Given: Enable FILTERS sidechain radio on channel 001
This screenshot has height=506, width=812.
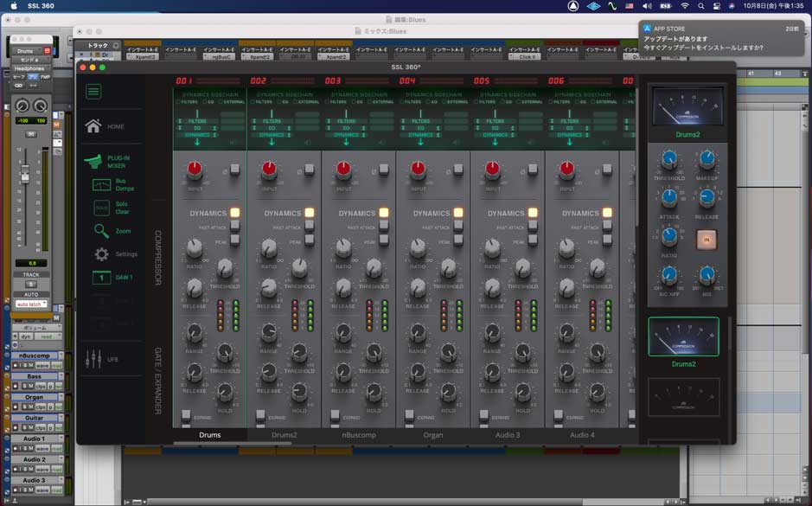Looking at the screenshot, I should (x=178, y=102).
